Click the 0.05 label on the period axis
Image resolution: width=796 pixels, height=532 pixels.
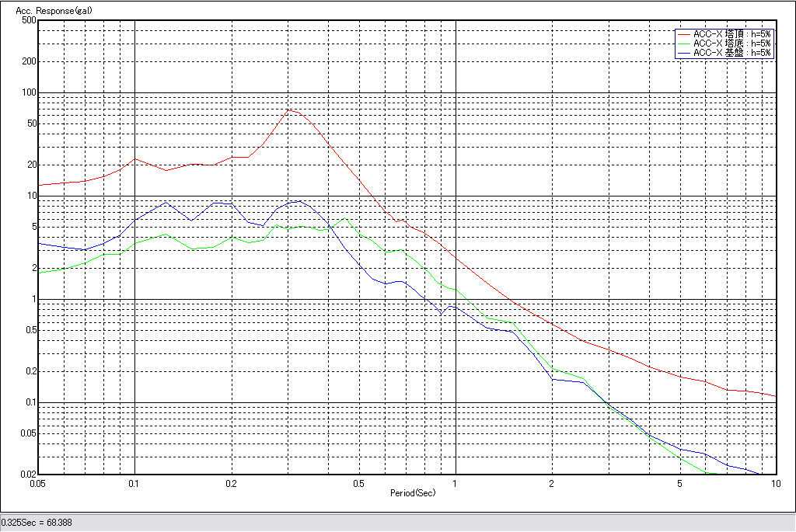click(x=37, y=484)
